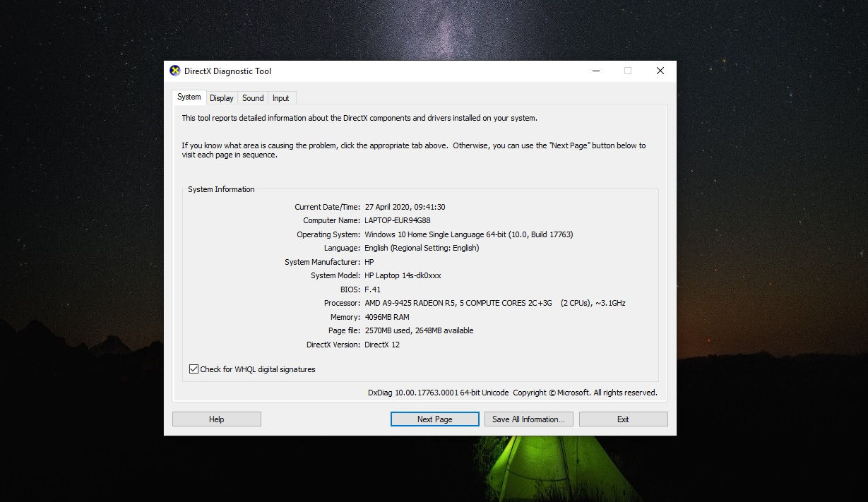Return to the System tab
The width and height of the screenshot is (868, 502).
pyautogui.click(x=189, y=97)
